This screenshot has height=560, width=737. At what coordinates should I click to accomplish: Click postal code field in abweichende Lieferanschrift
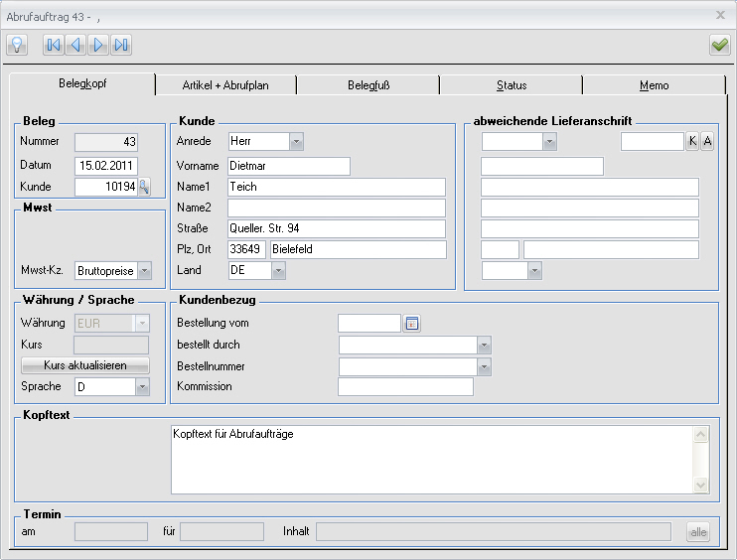coord(501,249)
